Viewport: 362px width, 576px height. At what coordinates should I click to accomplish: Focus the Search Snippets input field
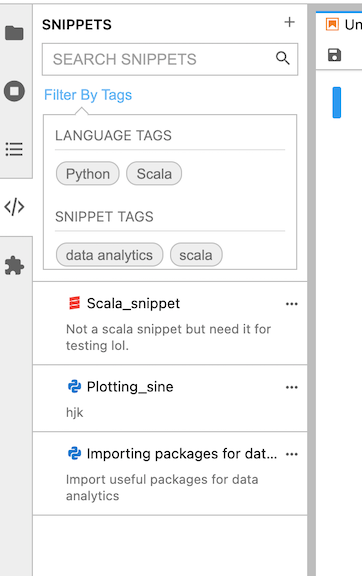(170, 60)
